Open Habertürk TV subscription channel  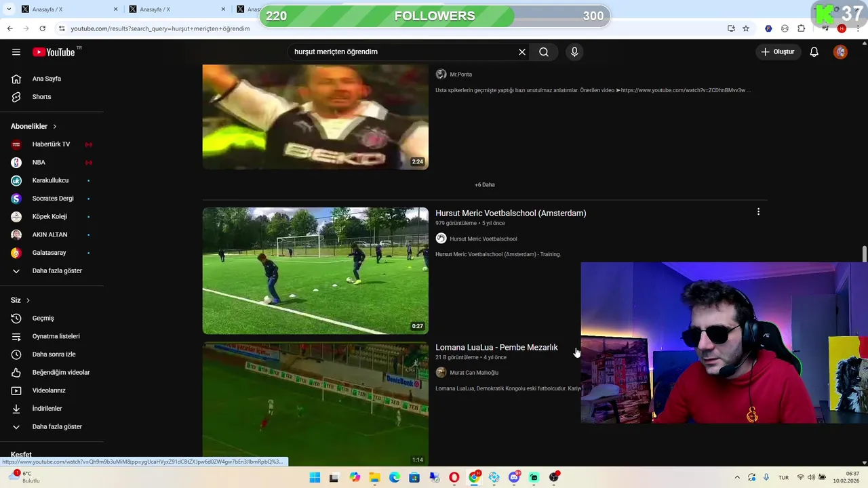click(x=52, y=144)
